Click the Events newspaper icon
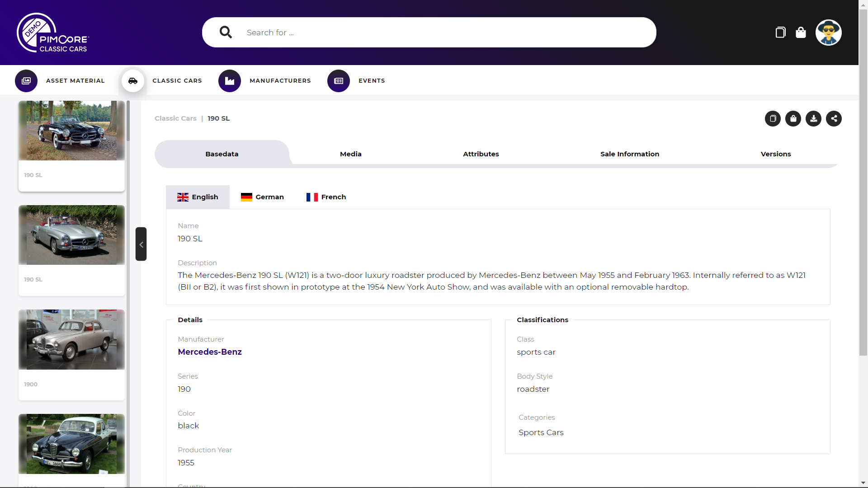Viewport: 868px width, 488px height. tap(339, 81)
